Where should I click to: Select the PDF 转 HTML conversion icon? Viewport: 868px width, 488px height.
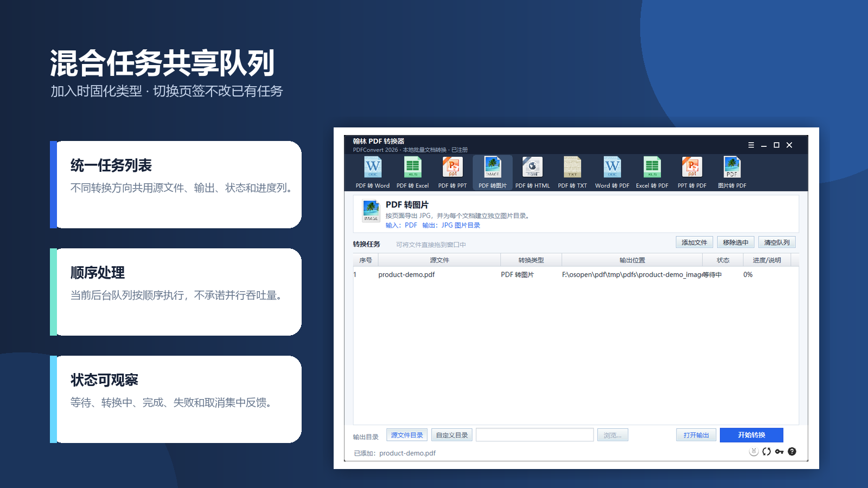tap(532, 172)
